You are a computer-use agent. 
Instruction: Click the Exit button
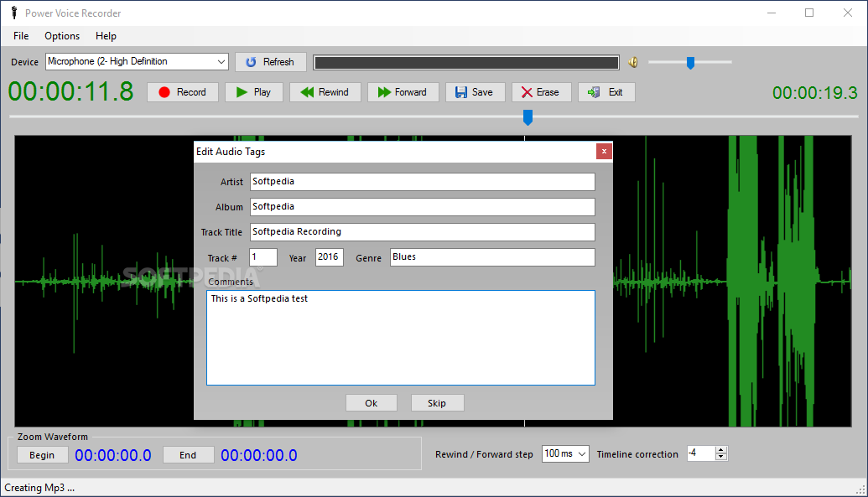[x=606, y=92]
